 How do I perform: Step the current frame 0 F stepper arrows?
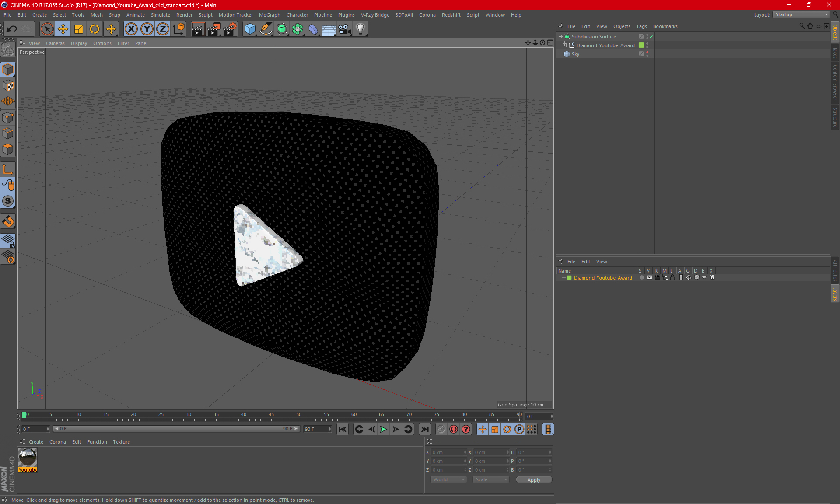[552, 416]
